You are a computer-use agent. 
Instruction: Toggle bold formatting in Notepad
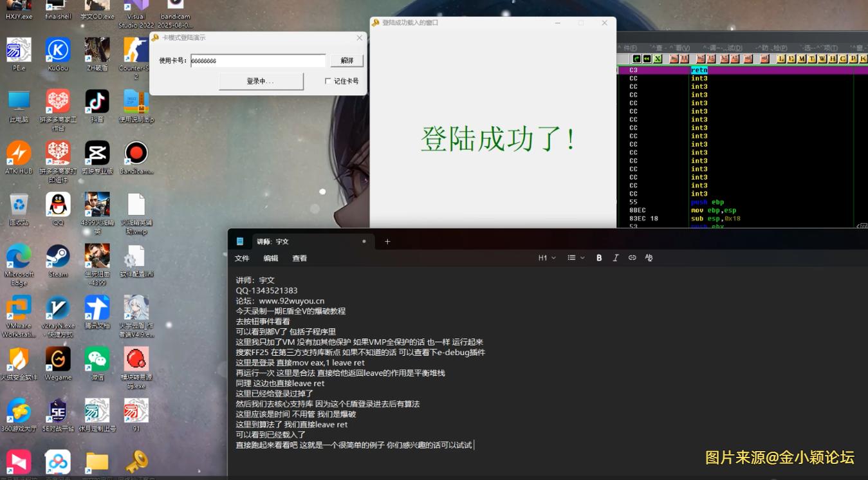pyautogui.click(x=599, y=258)
